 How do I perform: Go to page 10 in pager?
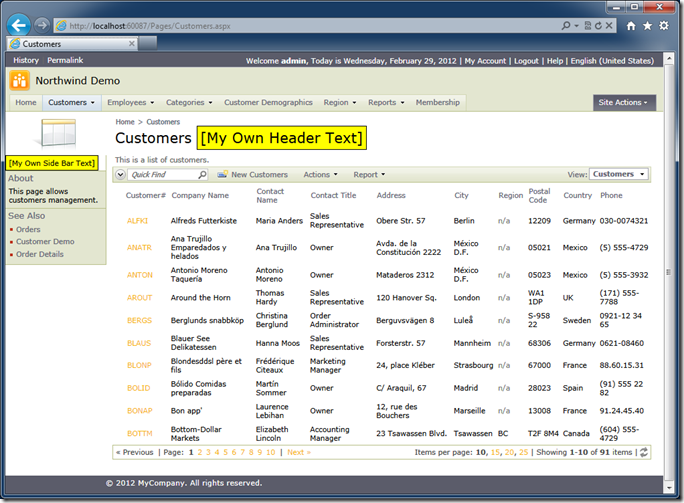click(270, 452)
